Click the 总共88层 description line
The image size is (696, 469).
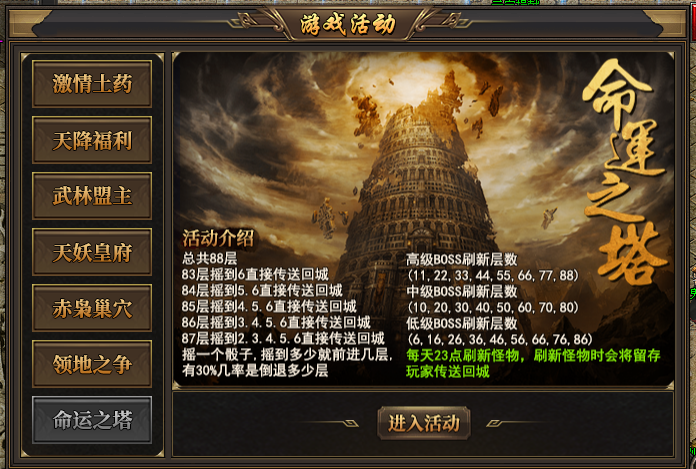(210, 258)
